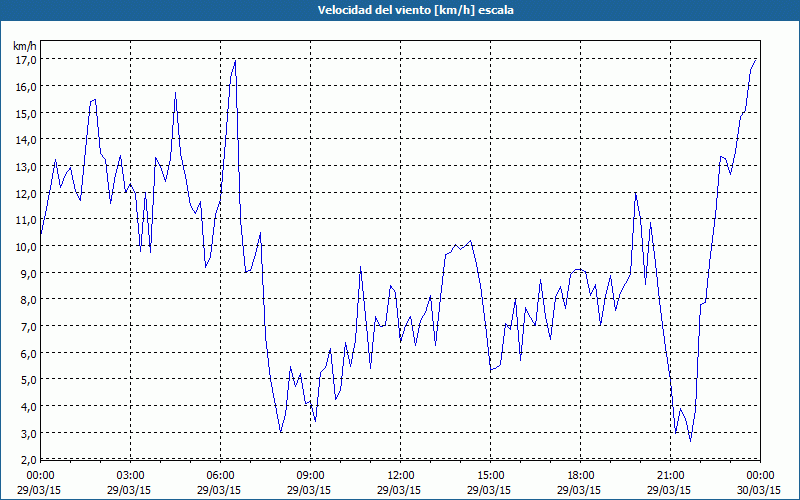The image size is (800, 500).
Task: Click the 03:00 time axis label
Action: [x=131, y=476]
